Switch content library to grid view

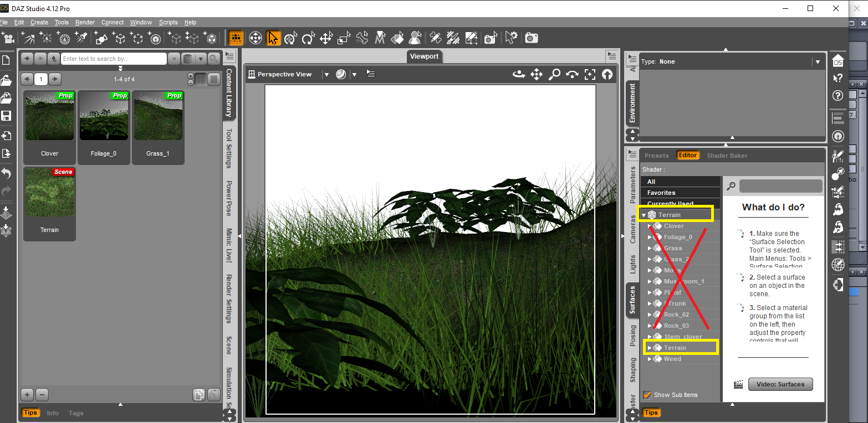click(201, 79)
